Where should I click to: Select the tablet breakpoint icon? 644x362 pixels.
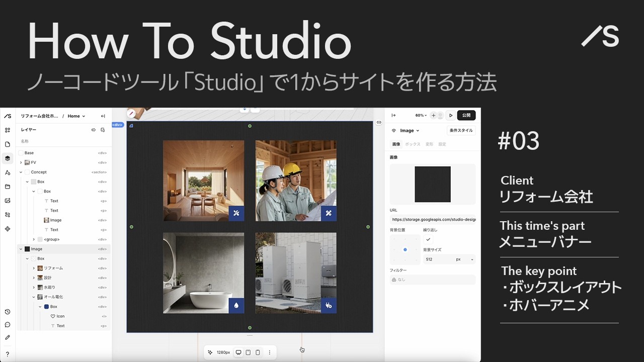tap(248, 352)
